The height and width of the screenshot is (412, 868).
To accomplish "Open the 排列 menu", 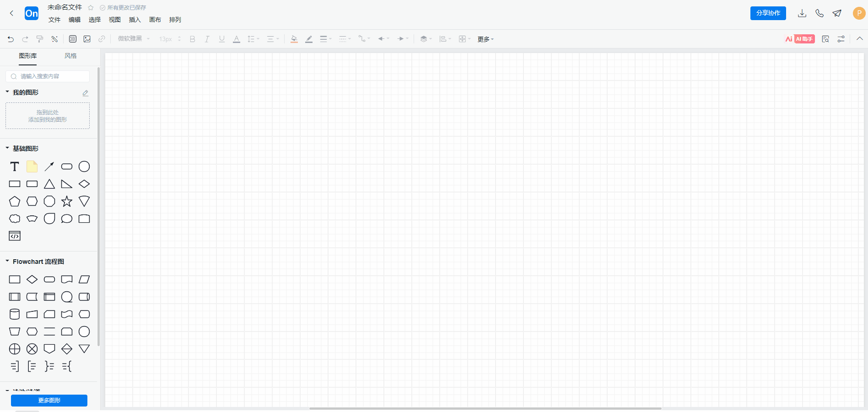I will coord(175,20).
